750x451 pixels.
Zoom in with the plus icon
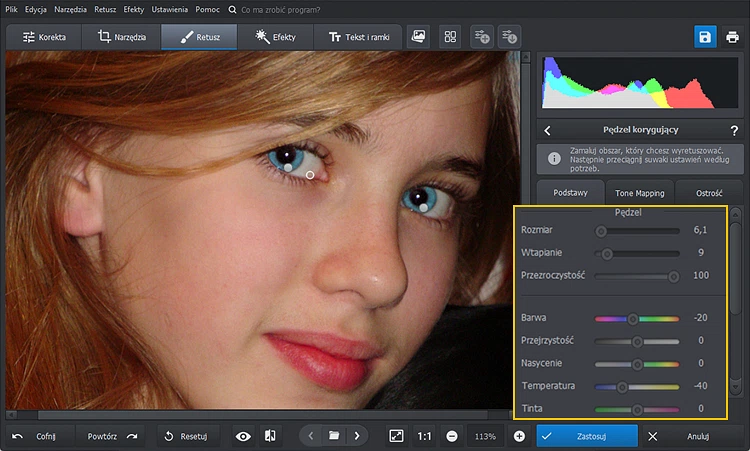pos(519,436)
